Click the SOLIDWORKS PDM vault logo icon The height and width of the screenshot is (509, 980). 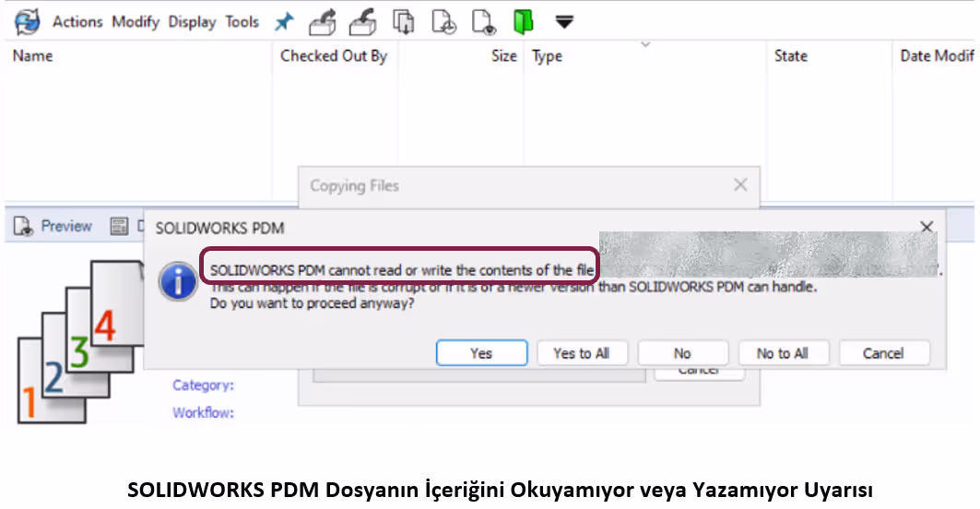(x=28, y=22)
